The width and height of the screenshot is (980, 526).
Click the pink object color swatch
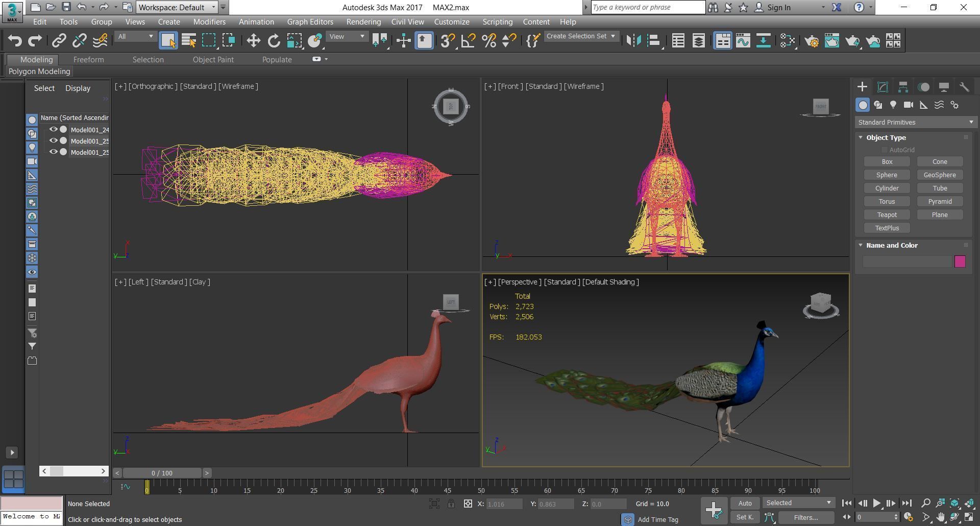(x=960, y=261)
